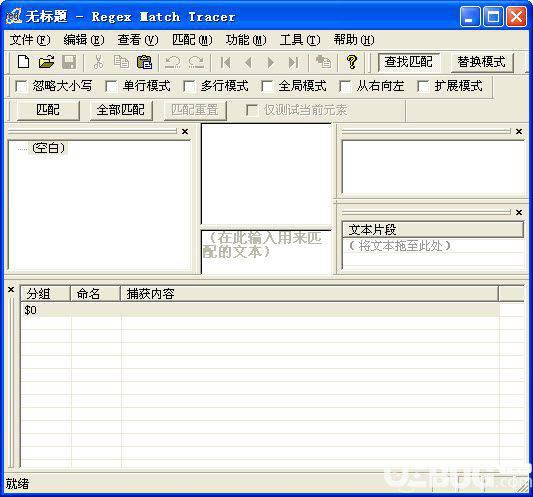Click the regex input area
This screenshot has height=497, width=533.
266,174
